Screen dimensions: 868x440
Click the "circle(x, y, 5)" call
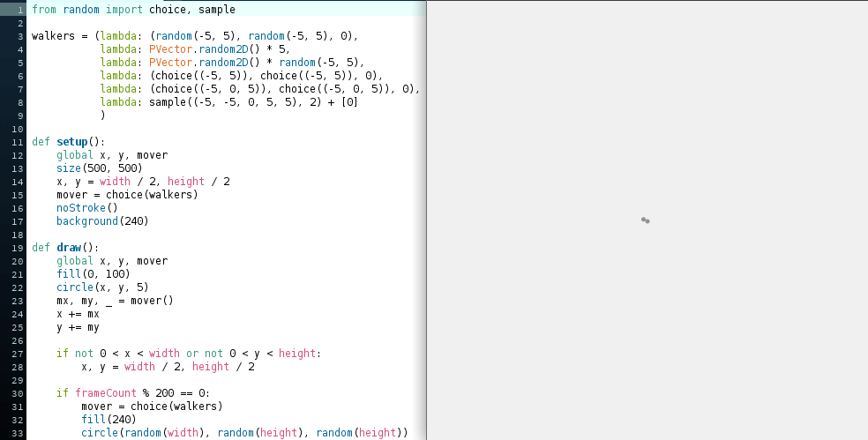pyautogui.click(x=102, y=287)
